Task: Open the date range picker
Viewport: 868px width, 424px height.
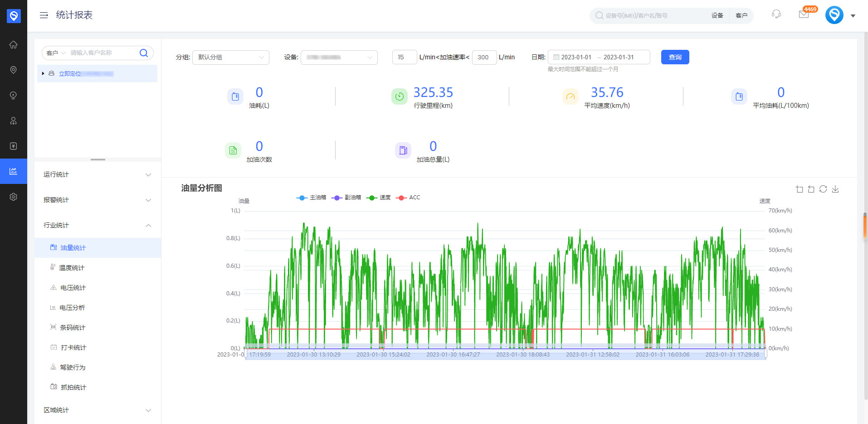Action: 599,58
